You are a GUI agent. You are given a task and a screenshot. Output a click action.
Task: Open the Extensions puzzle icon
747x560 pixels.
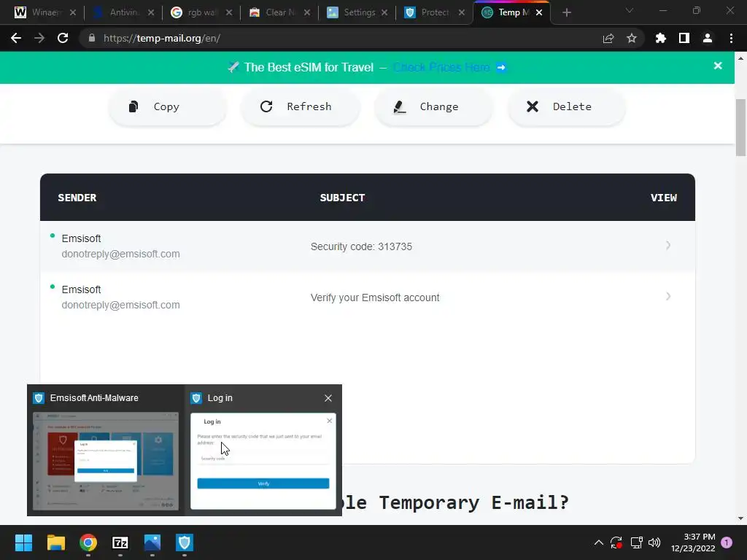pos(661,38)
